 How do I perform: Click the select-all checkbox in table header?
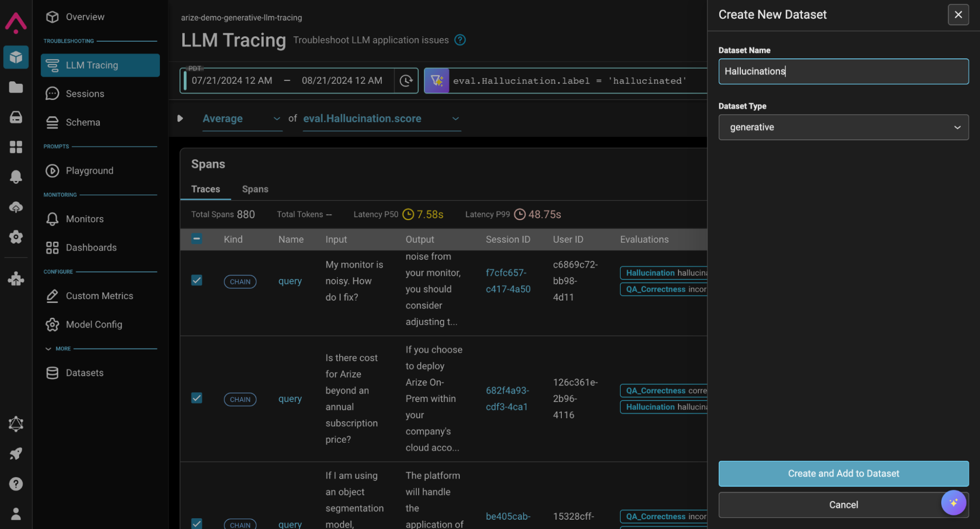(x=197, y=239)
